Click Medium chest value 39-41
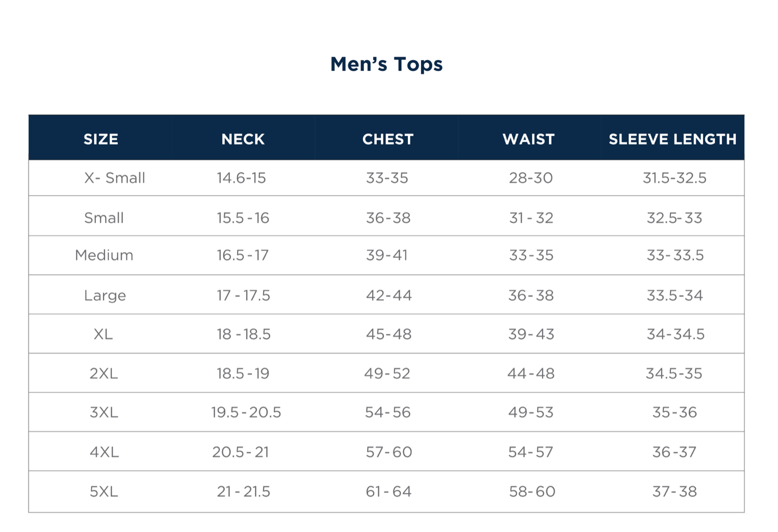 pos(387,255)
